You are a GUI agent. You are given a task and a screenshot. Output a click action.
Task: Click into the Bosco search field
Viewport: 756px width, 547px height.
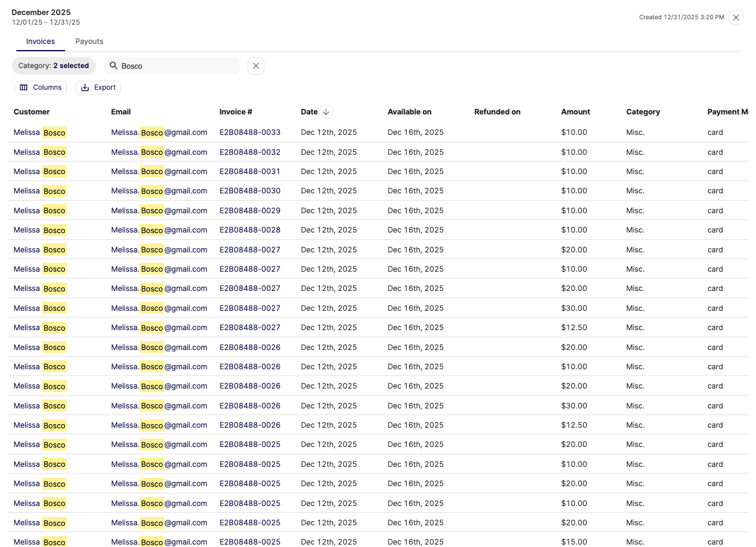point(178,66)
